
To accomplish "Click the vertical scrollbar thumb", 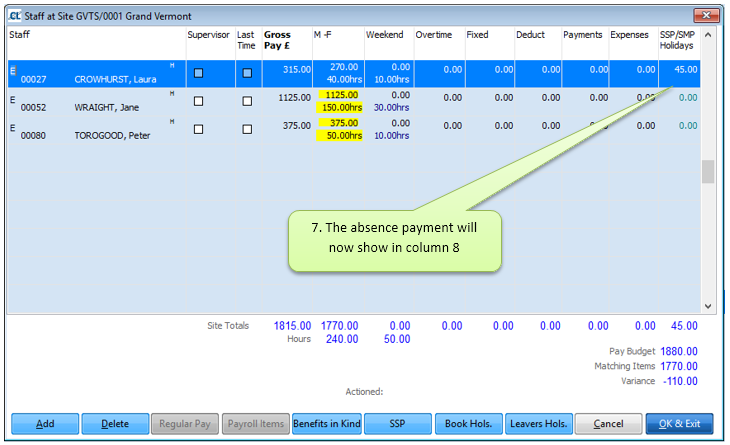I will click(708, 172).
